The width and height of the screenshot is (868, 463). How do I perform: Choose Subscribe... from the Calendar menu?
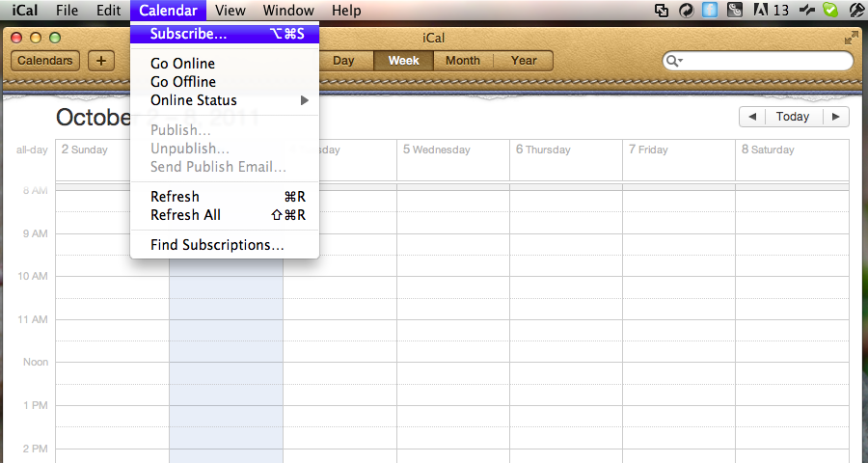coord(225,34)
